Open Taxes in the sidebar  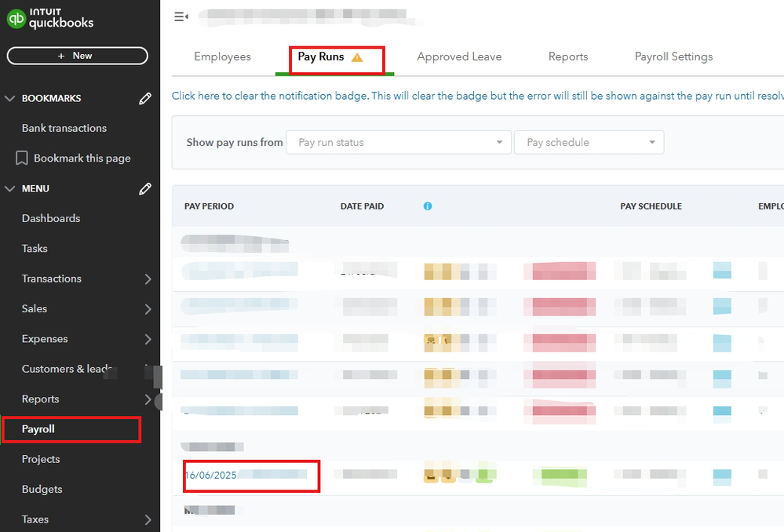tap(35, 519)
